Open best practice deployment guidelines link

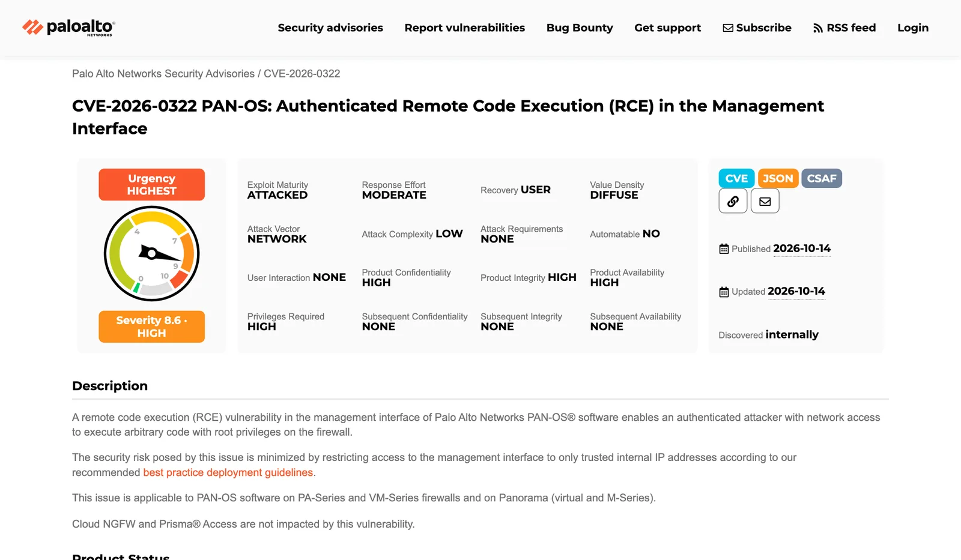click(x=228, y=472)
